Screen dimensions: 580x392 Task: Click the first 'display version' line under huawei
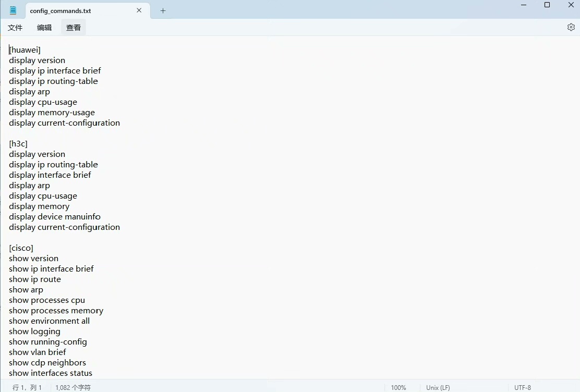point(37,60)
